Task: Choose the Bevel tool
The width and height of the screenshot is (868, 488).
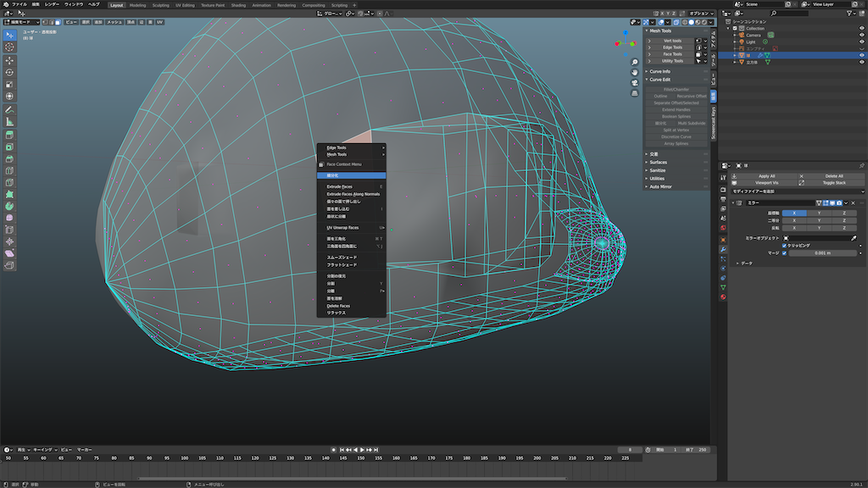Action: tap(9, 158)
